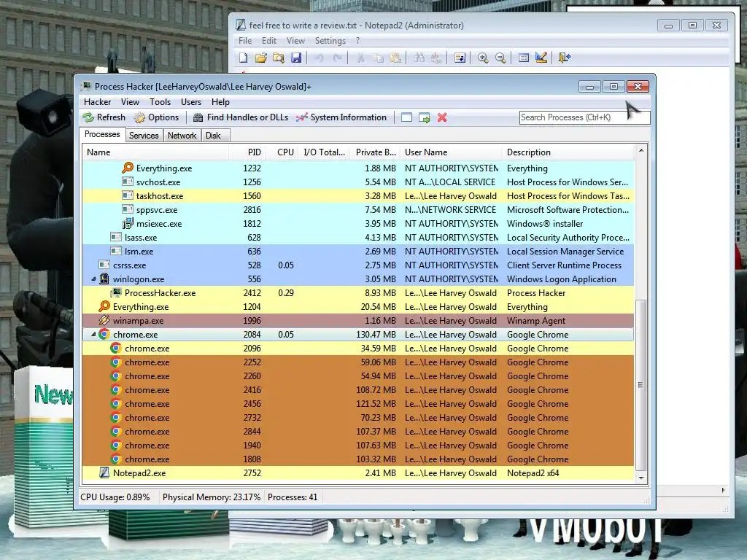Image resolution: width=747 pixels, height=560 pixels.
Task: Click Undo icon in Notepad2 toolbar
Action: (x=319, y=58)
